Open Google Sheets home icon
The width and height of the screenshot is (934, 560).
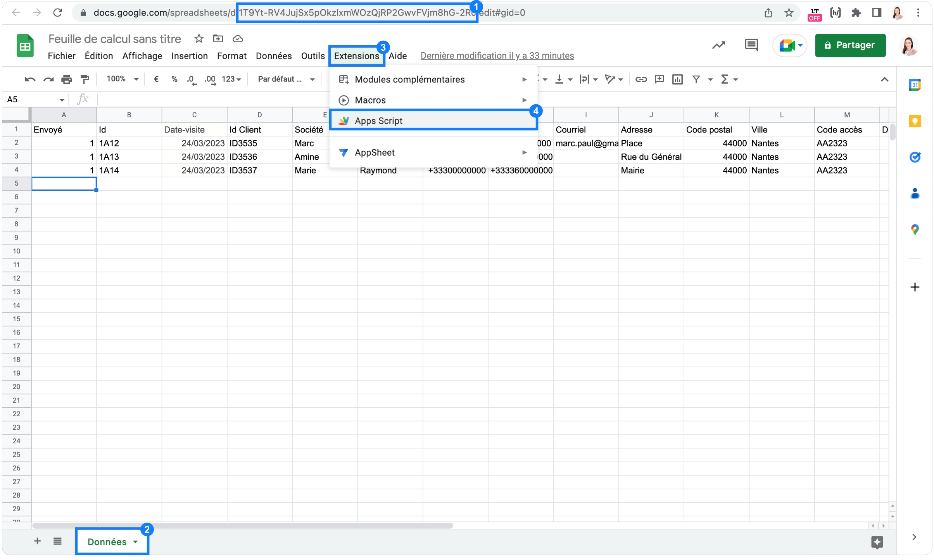(x=25, y=46)
